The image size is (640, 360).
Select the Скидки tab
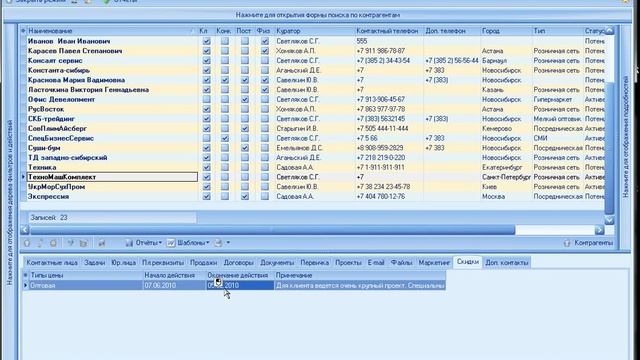tap(468, 262)
